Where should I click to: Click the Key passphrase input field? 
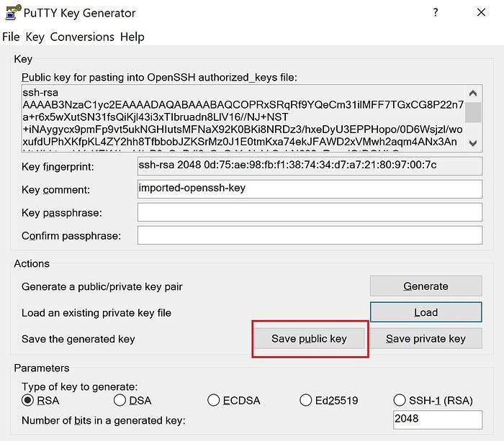pyautogui.click(x=310, y=212)
